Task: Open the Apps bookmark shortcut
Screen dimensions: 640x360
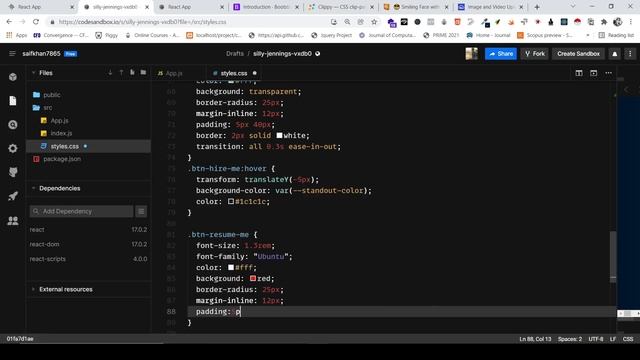Action: tap(17, 35)
